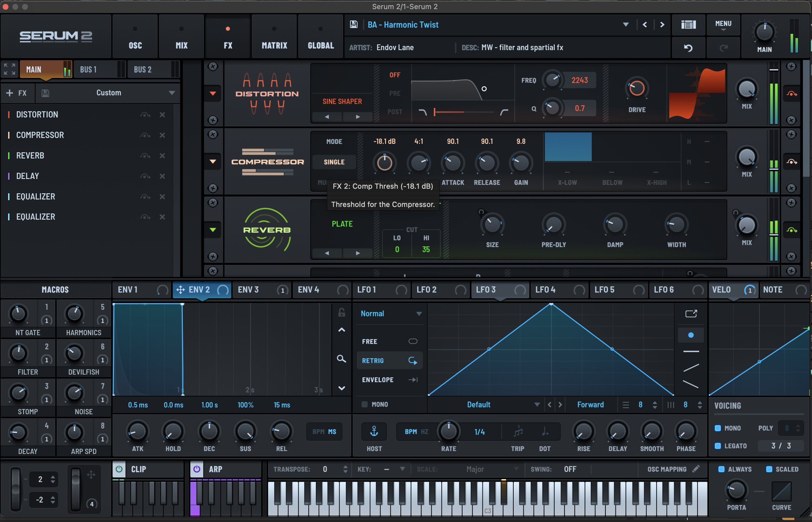Collapse the Reverb module triangle
Screen dimensions: 812x522
[x=213, y=230]
